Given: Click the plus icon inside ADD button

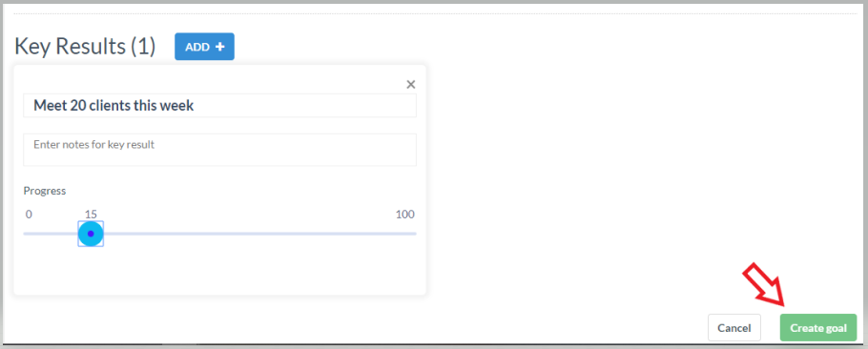Looking at the screenshot, I should coord(219,47).
